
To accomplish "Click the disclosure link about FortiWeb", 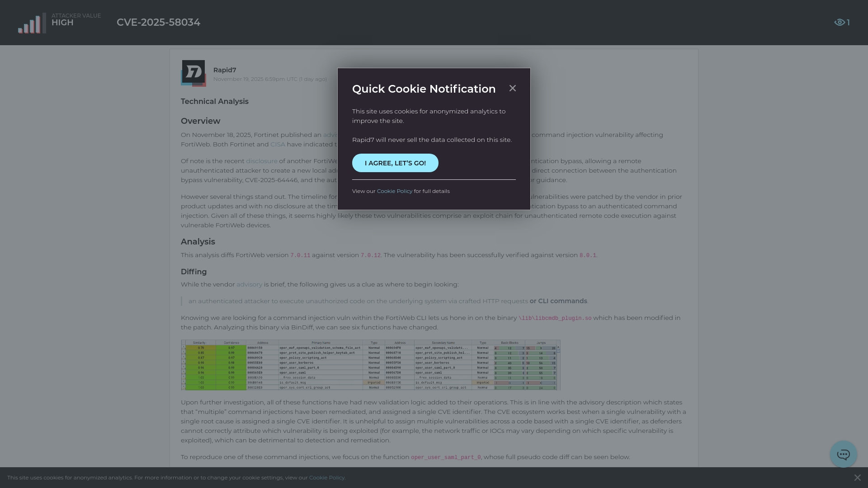I will coord(261,160).
